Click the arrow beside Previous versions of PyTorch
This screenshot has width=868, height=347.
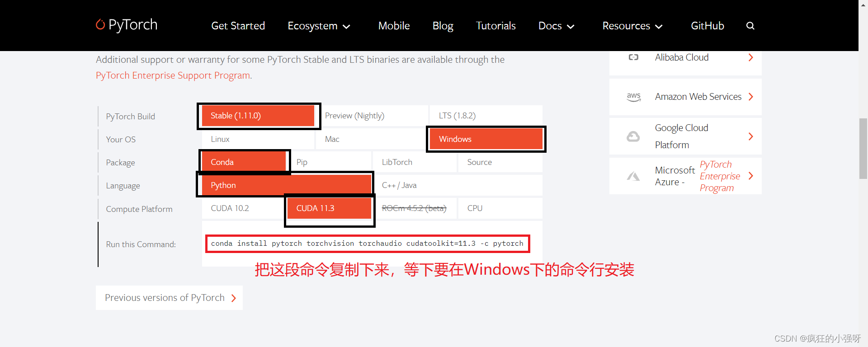234,298
